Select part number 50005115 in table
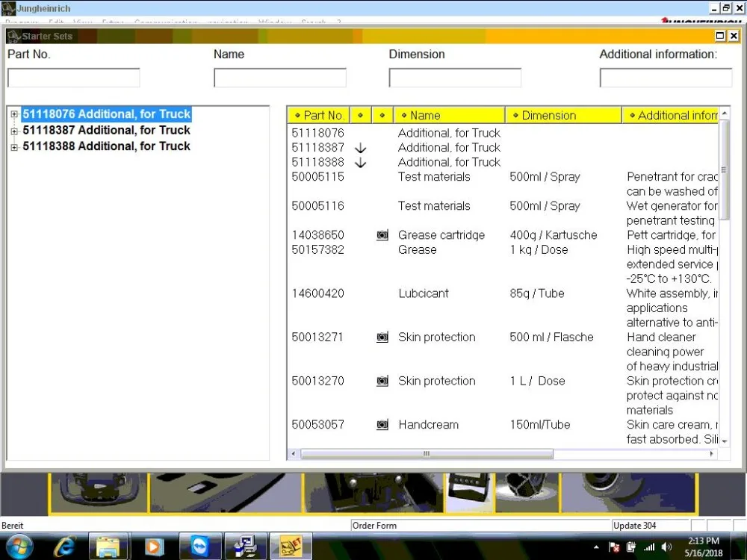Image resolution: width=747 pixels, height=560 pixels. click(x=317, y=177)
